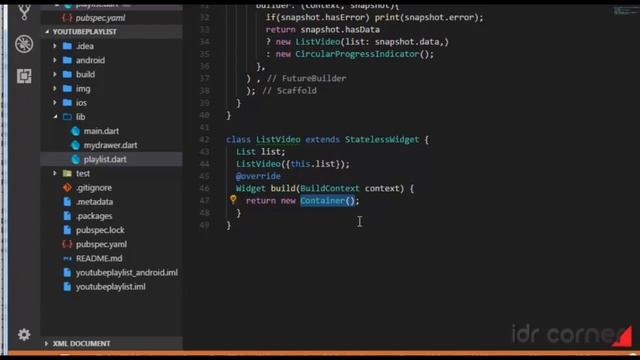The width and height of the screenshot is (640, 360).
Task: Expand the .idea folder
Action: click(x=55, y=46)
